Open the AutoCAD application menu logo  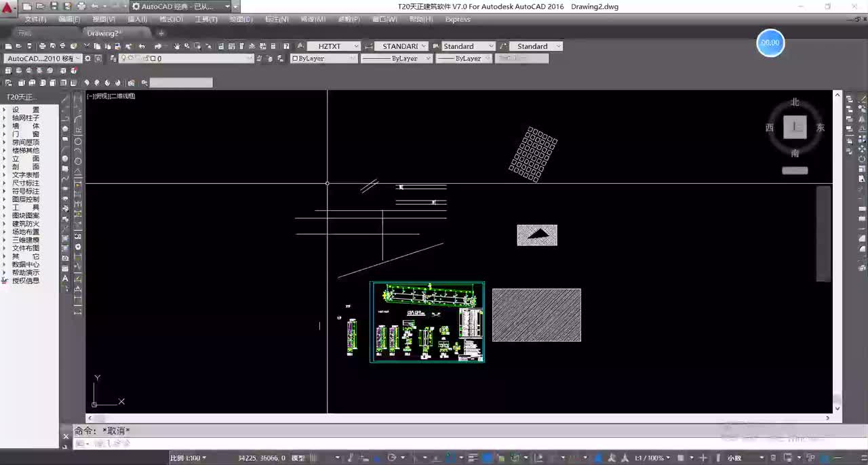pos(8,7)
